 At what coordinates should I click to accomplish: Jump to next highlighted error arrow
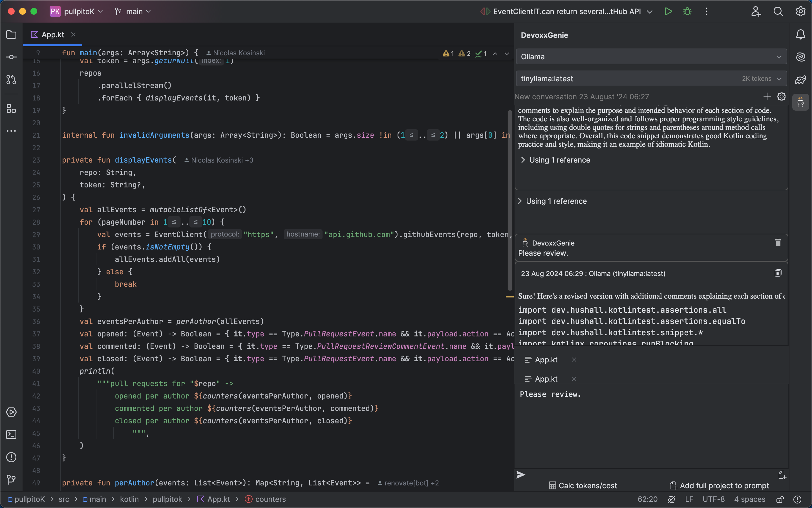(x=507, y=53)
